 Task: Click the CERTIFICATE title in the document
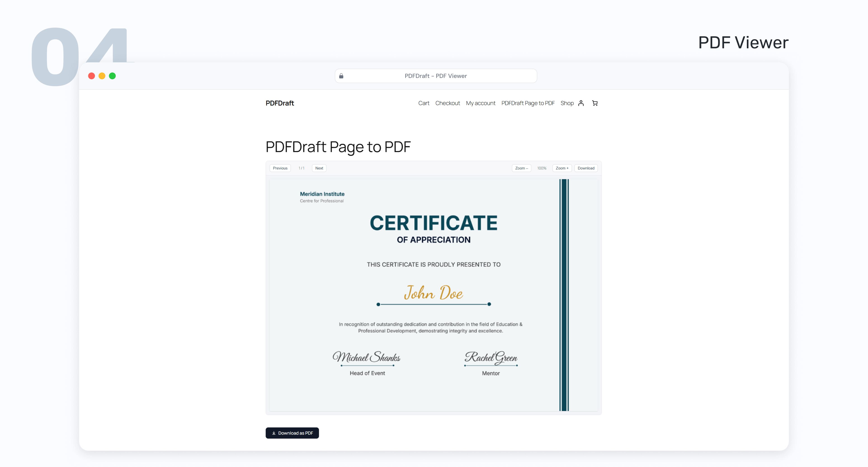pos(434,223)
